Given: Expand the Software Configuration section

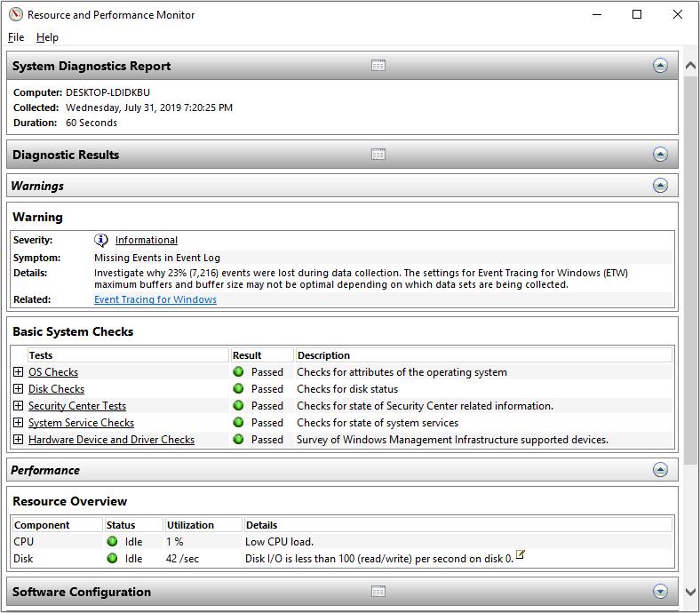Looking at the screenshot, I should point(660,592).
